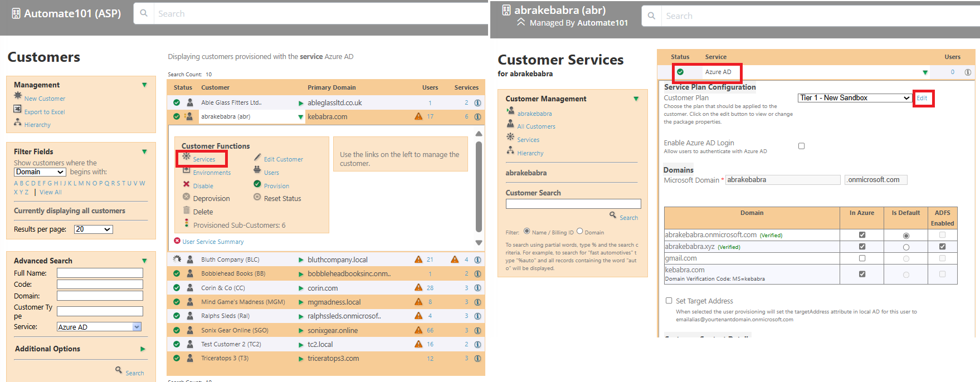Click the Environments icon
980x382 pixels.
pyautogui.click(x=187, y=170)
